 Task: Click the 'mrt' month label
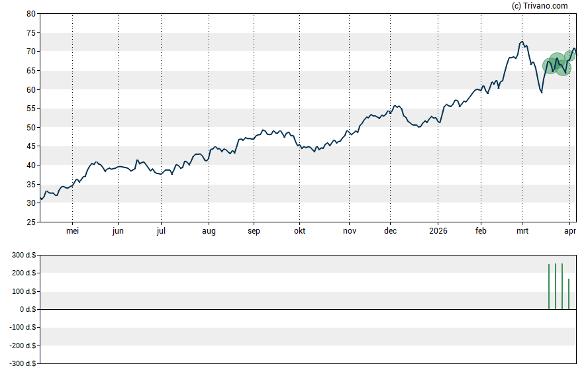click(522, 231)
